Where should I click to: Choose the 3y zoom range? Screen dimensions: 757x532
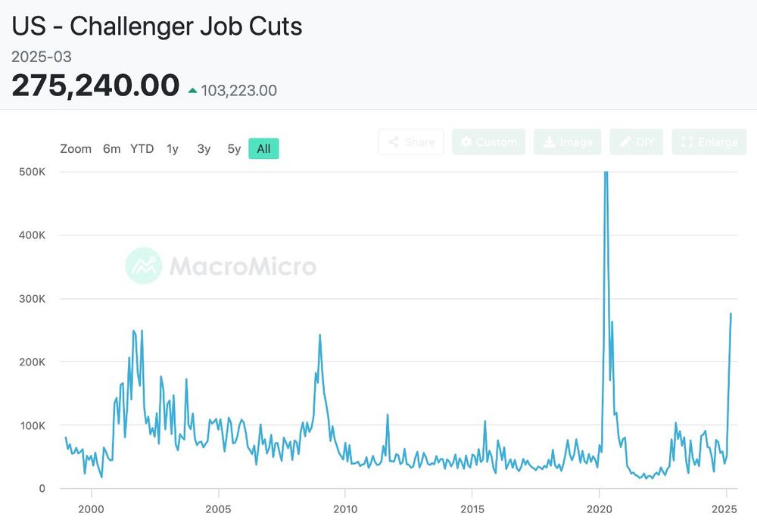pos(204,149)
